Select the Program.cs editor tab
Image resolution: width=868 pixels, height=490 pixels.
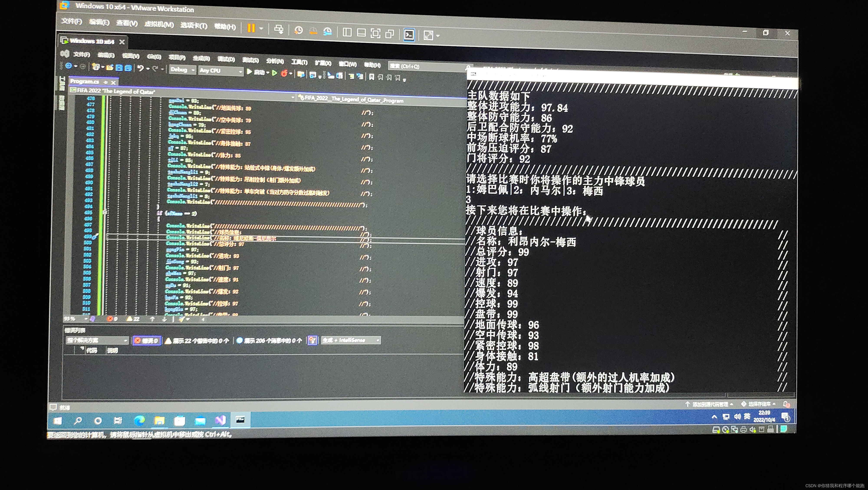point(85,82)
